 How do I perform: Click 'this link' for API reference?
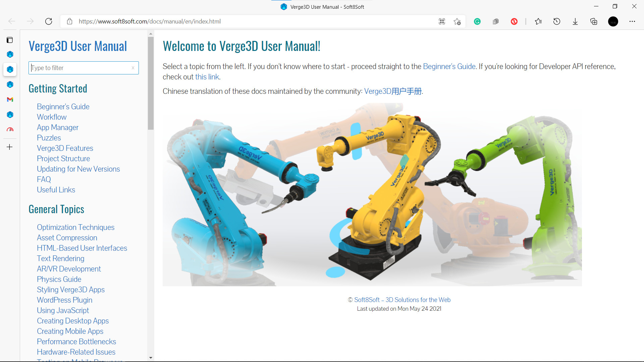pos(207,77)
